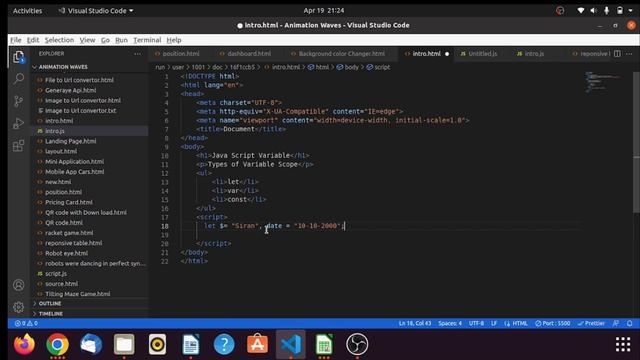Image resolution: width=640 pixels, height=360 pixels.
Task: Click unsaved dot on intro.html tab
Action: point(447,54)
